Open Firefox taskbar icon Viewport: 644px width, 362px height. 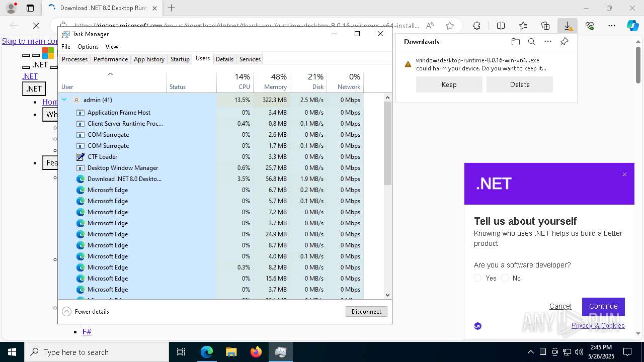click(x=256, y=352)
